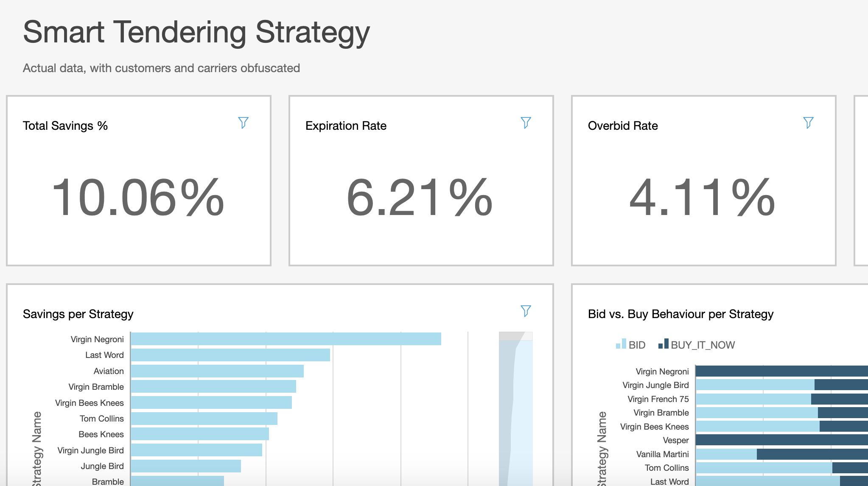Select the Virgin French 75 BID bar segment
868x486 pixels.
tap(753, 399)
